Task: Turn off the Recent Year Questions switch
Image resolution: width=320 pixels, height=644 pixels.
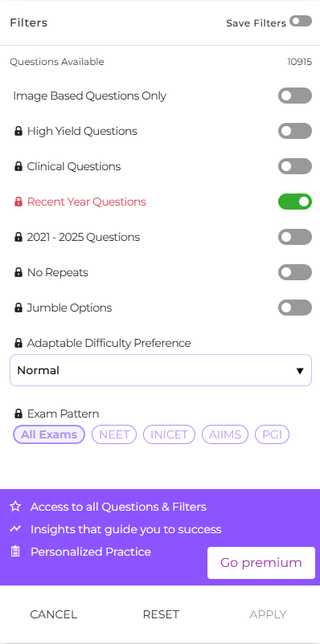Action: tap(295, 202)
